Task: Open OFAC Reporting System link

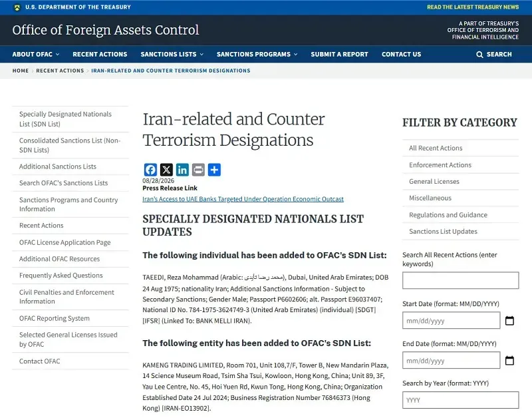Action: [x=70, y=318]
